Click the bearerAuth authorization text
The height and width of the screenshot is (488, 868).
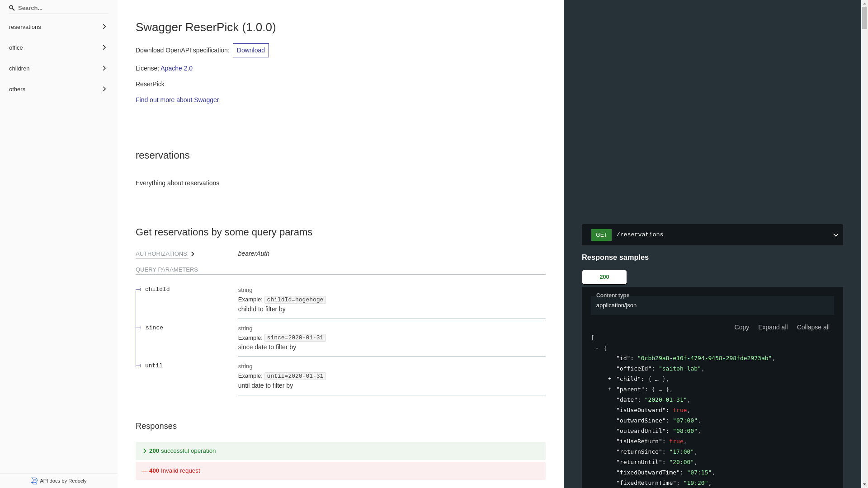[x=254, y=253]
